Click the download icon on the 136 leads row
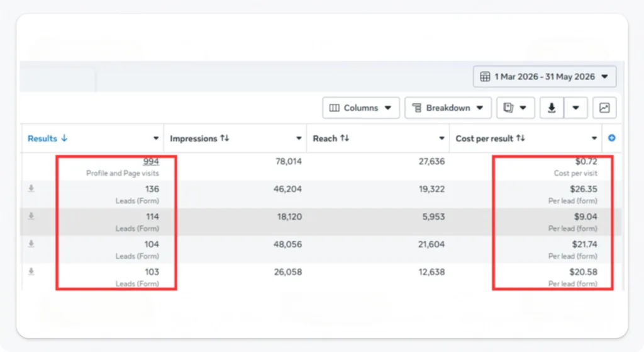This screenshot has height=352, width=644. pyautogui.click(x=31, y=189)
